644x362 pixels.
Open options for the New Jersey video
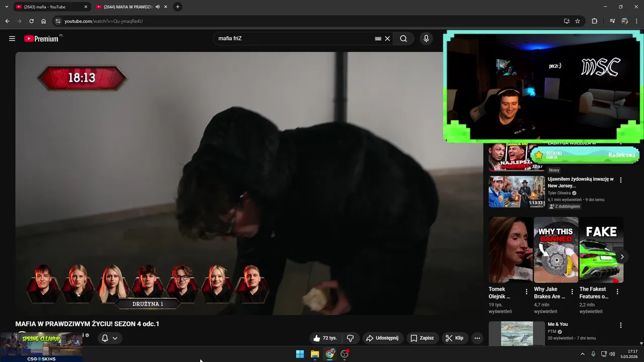point(621,180)
